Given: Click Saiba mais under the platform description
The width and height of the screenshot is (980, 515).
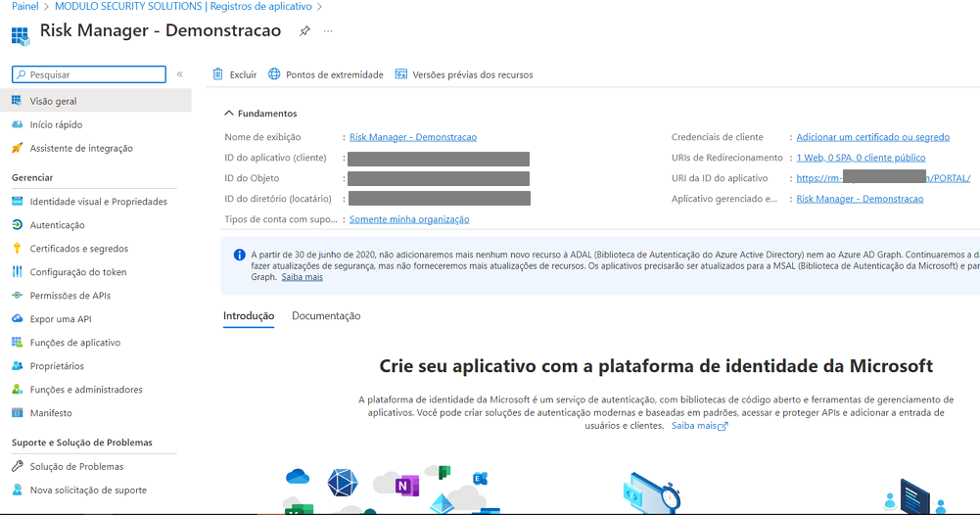Looking at the screenshot, I should 699,426.
